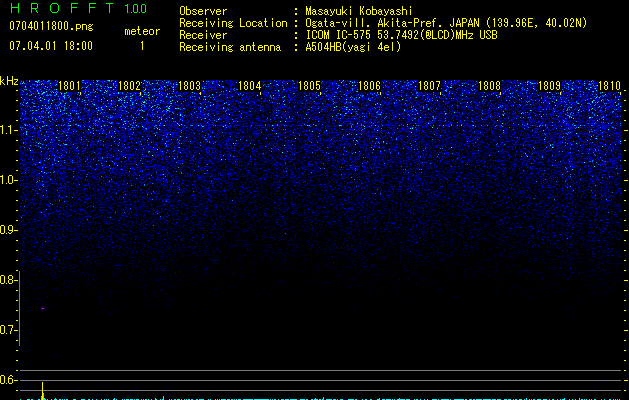Click the kHz axis unit label
Viewport: 629px width, 400px height.
click(9, 81)
